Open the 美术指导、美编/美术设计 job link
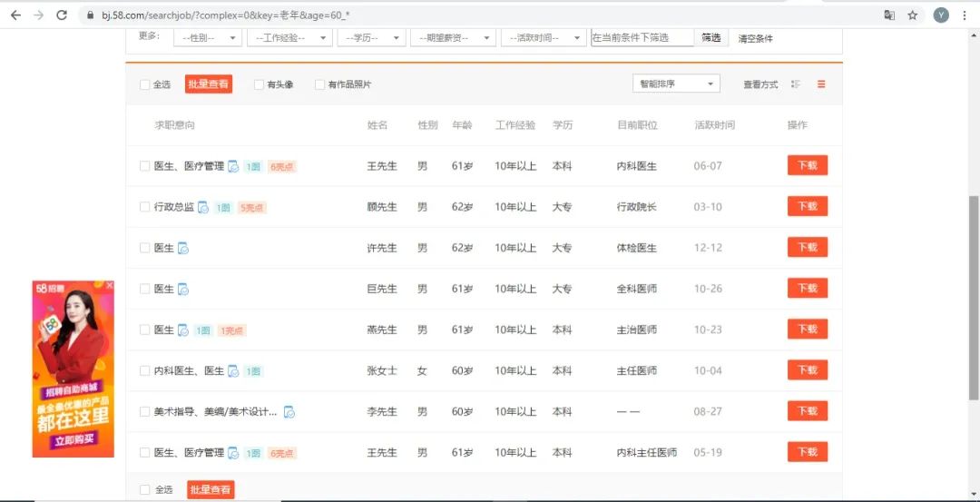The image size is (980, 502). tap(216, 412)
